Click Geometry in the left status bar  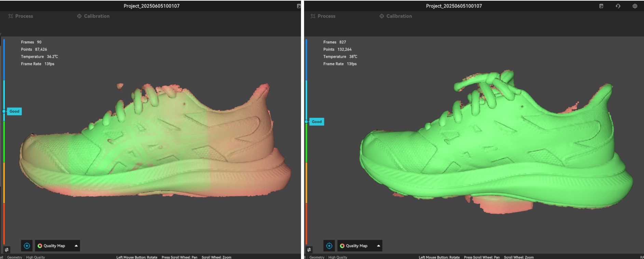tap(14, 257)
